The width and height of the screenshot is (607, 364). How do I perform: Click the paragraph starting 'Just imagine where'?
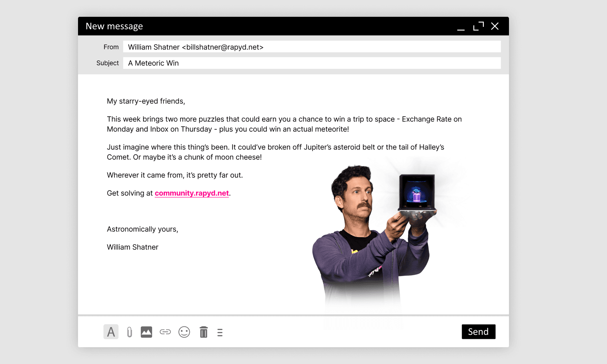[276, 152]
